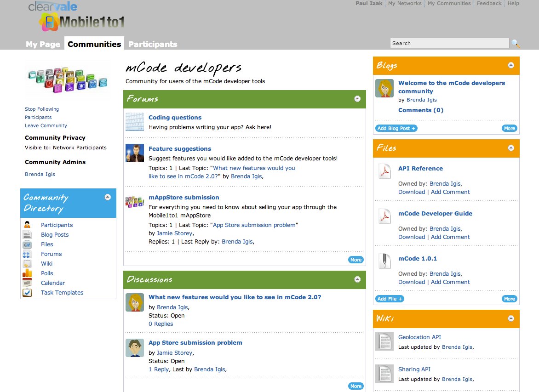Click the Forums directory icon

tap(27, 254)
